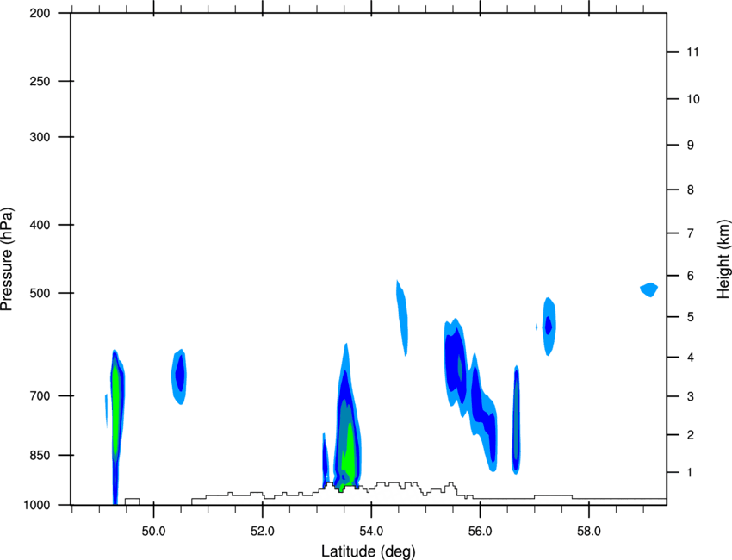The height and width of the screenshot is (560, 732).
Task: Click the small light-blue blob near 59 latitude
Action: (x=649, y=289)
